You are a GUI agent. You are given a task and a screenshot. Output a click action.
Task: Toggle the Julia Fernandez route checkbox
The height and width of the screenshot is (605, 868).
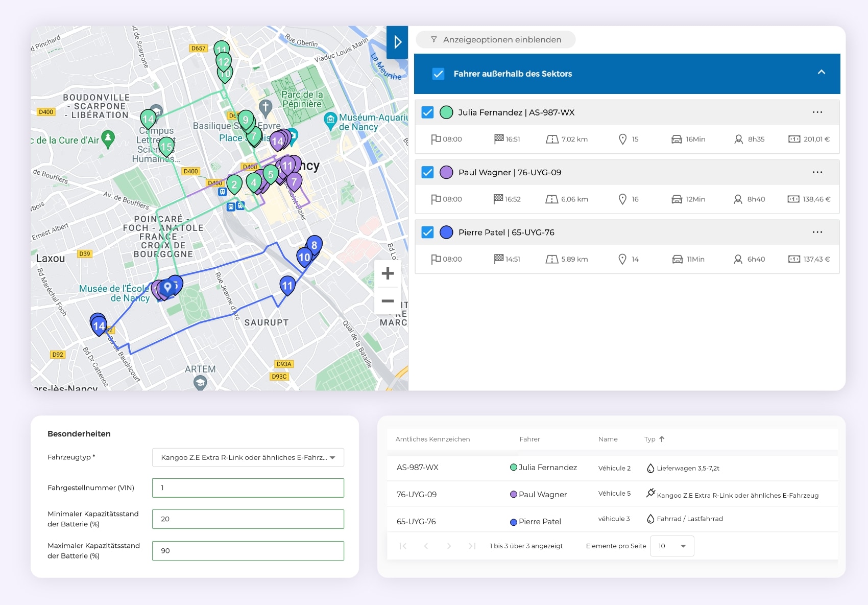point(427,112)
